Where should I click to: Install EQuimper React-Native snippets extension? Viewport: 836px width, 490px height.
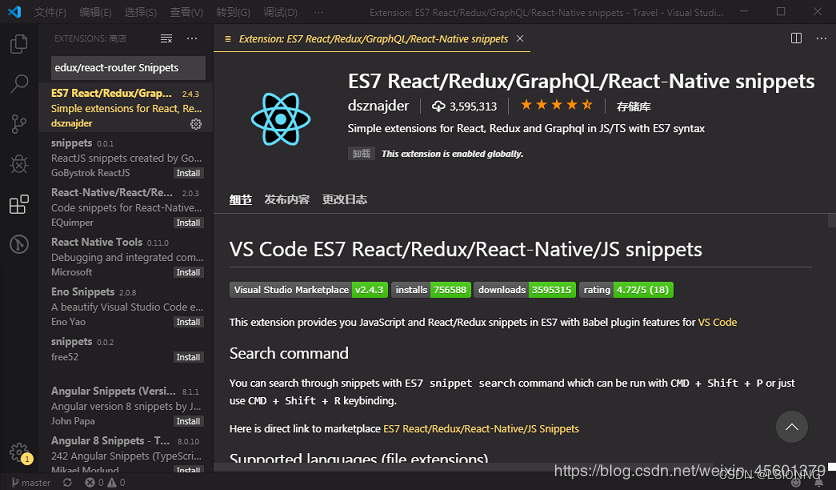[188, 222]
